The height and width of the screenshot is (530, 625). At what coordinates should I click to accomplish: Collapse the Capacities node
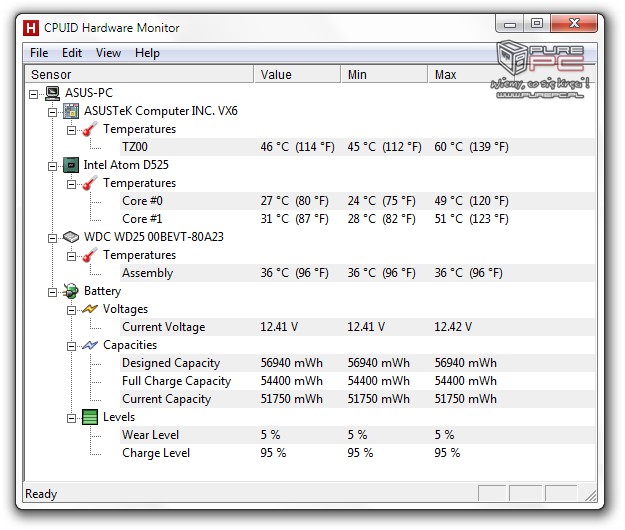point(71,346)
